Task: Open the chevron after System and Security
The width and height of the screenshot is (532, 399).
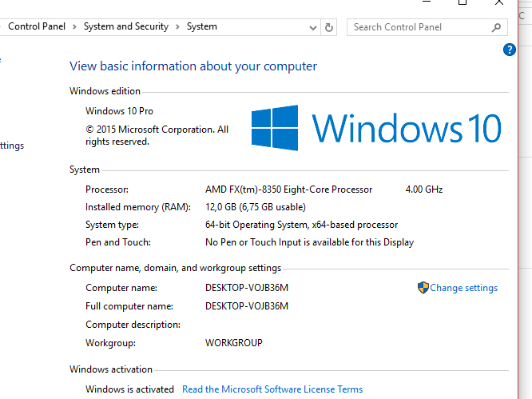Action: pyautogui.click(x=177, y=27)
